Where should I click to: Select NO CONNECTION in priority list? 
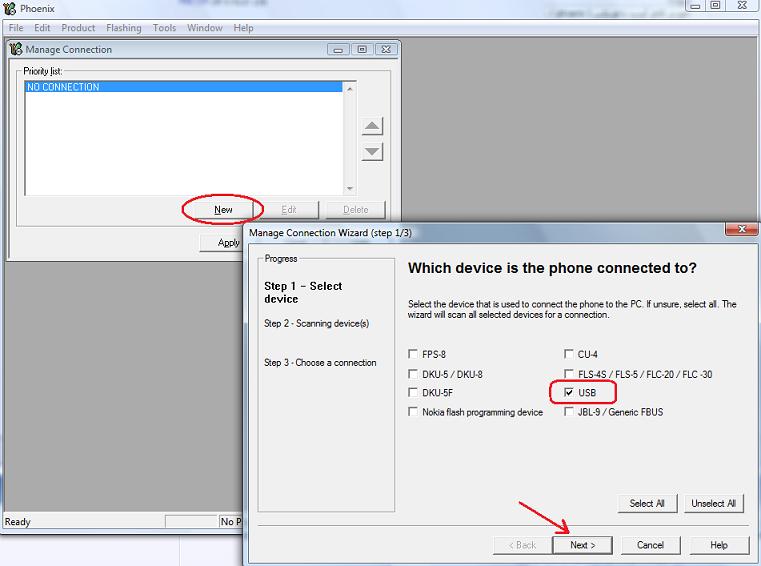pos(183,87)
